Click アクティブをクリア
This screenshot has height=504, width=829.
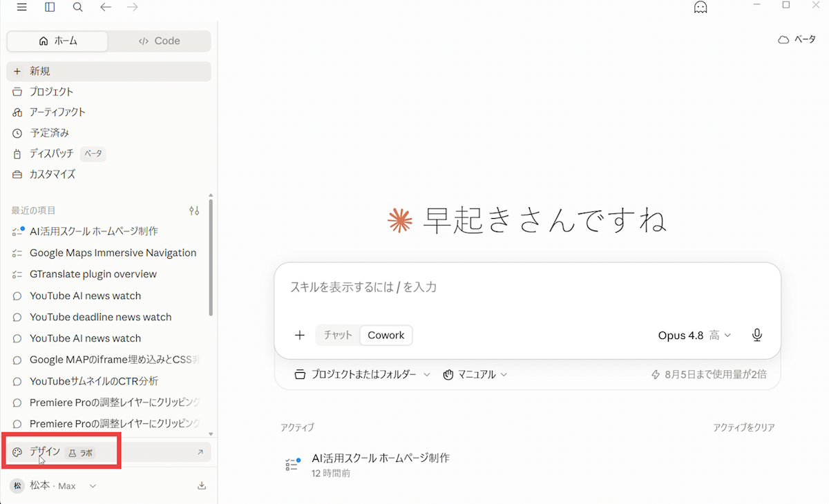[744, 427]
